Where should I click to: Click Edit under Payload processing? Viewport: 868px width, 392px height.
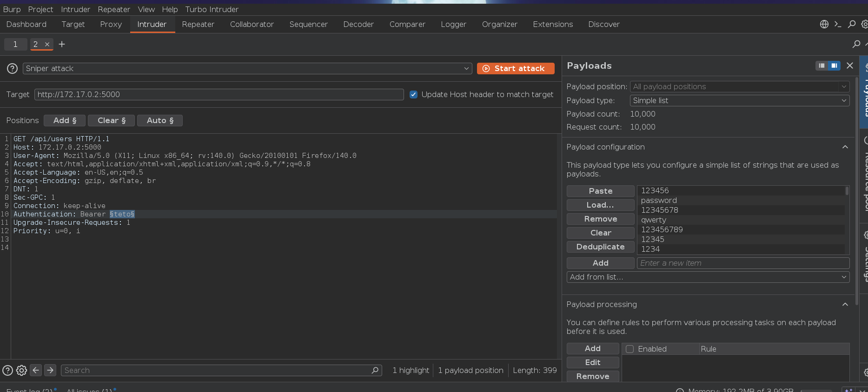point(593,362)
